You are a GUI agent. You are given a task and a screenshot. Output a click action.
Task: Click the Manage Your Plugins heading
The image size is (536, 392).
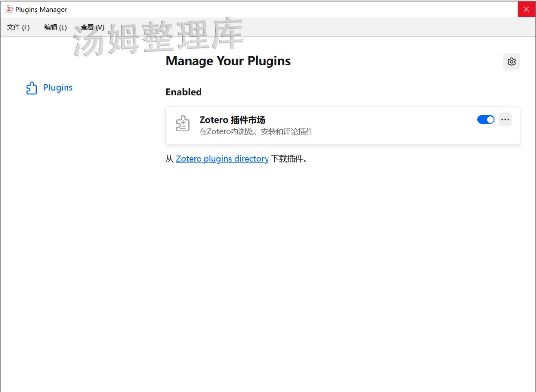(228, 61)
